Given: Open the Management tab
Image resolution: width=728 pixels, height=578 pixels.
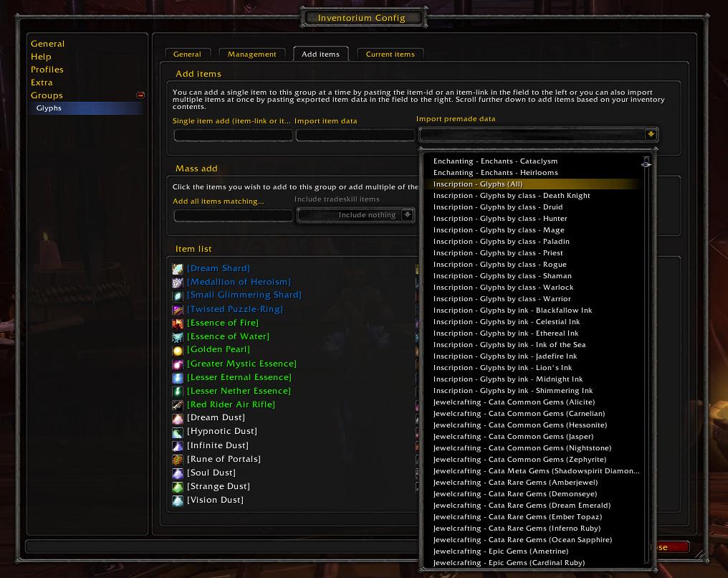Looking at the screenshot, I should 252,55.
